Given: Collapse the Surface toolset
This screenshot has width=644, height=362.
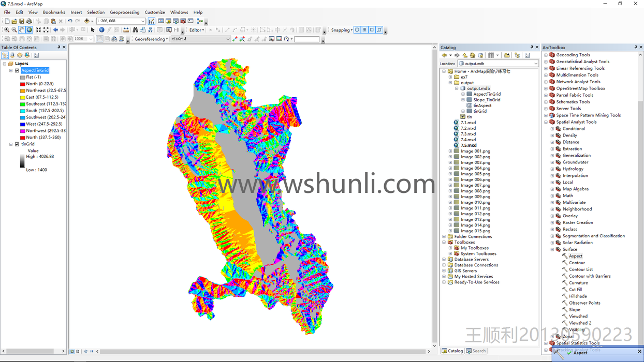Looking at the screenshot, I should (552, 249).
